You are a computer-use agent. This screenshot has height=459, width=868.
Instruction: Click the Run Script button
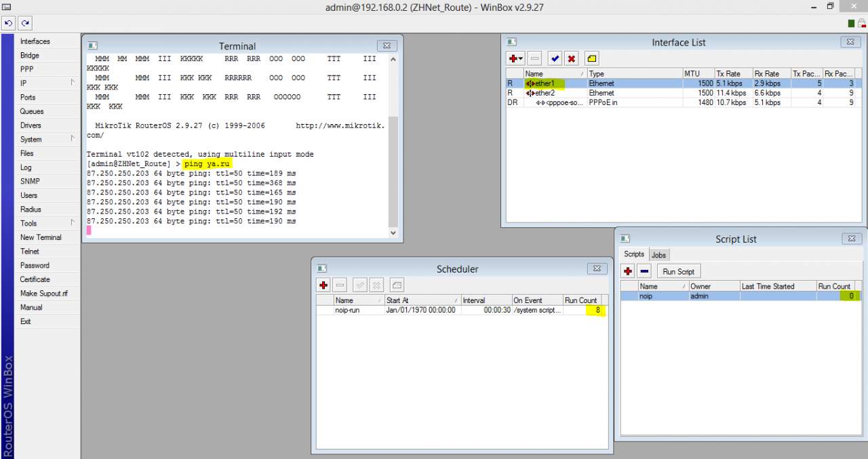[678, 271]
